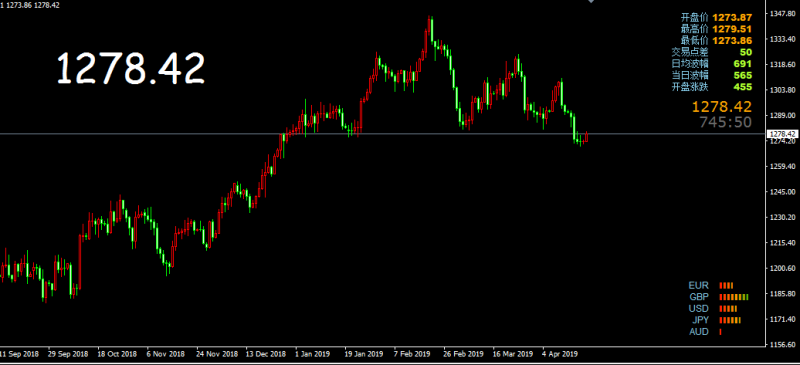The width and height of the screenshot is (800, 365).
Task: Click the 1303.80 price axis label
Action: coord(784,90)
